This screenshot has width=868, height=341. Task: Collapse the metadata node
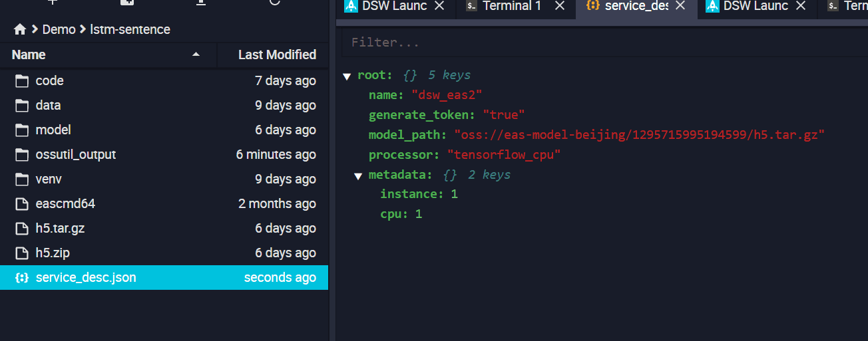358,175
